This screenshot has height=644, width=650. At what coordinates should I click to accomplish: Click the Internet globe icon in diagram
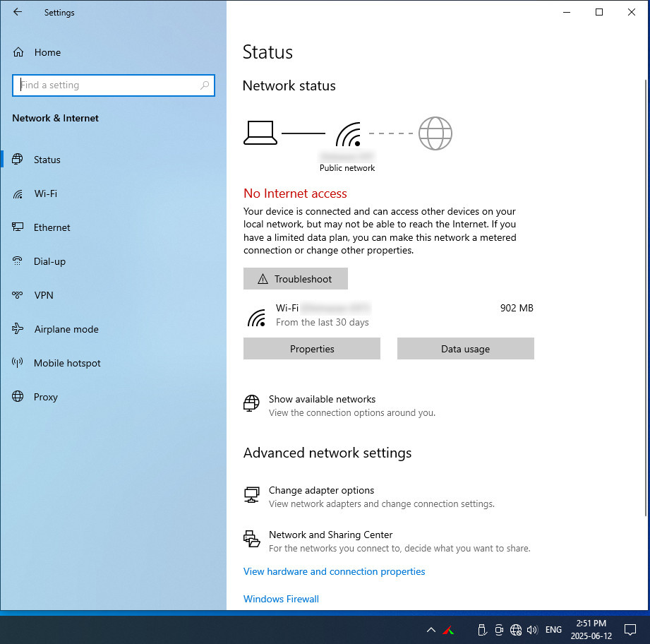tap(435, 133)
